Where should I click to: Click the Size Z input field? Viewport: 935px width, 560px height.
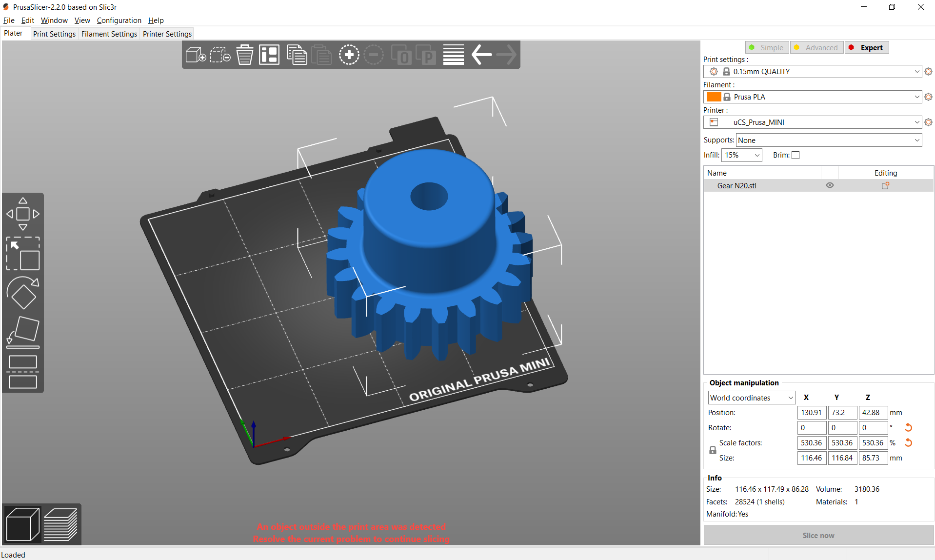click(873, 458)
